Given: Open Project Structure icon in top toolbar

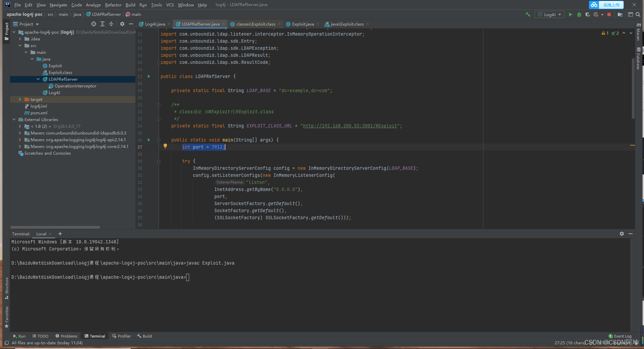Looking at the screenshot, I should coord(620,14).
